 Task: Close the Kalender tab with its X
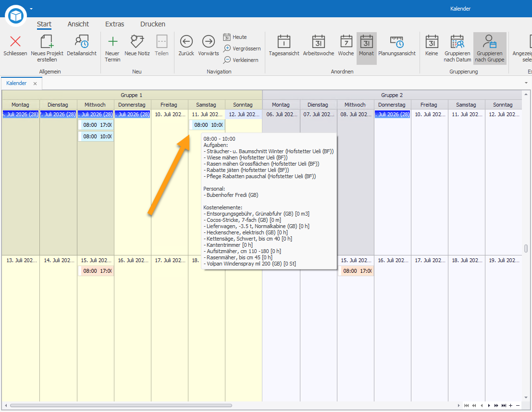click(35, 84)
